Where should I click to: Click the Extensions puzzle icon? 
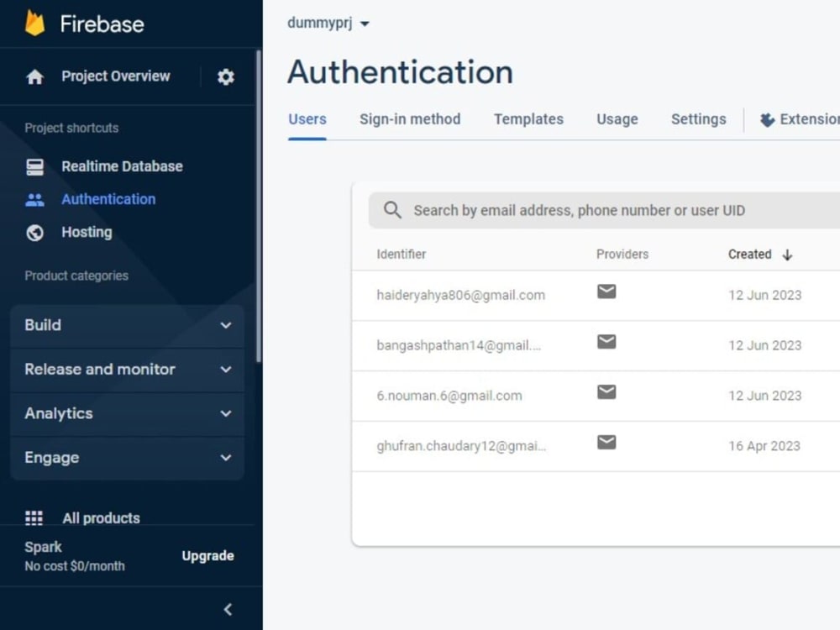click(767, 119)
